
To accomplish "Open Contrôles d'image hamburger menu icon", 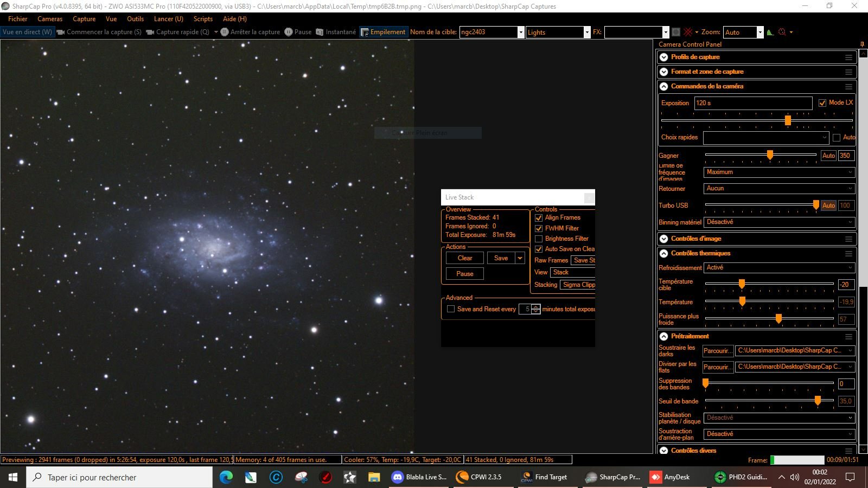I will (x=848, y=239).
